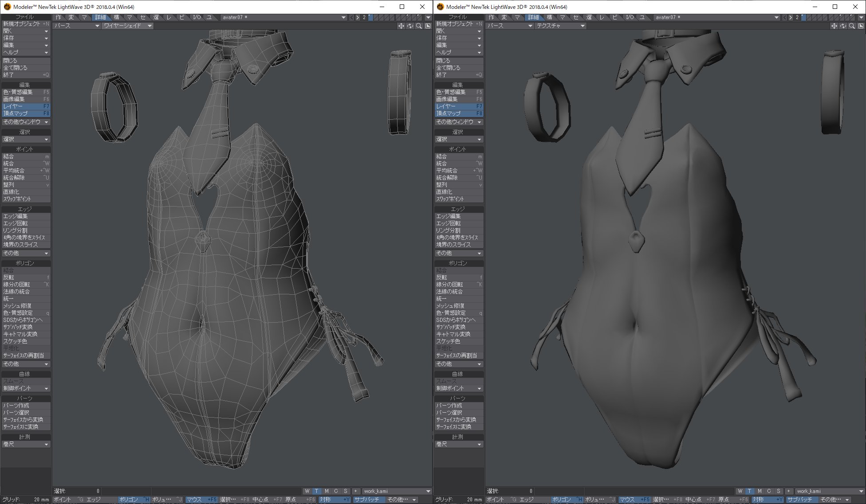Click the next layer bank arrow in left window
Image resolution: width=866 pixels, height=504 pixels.
point(358,17)
